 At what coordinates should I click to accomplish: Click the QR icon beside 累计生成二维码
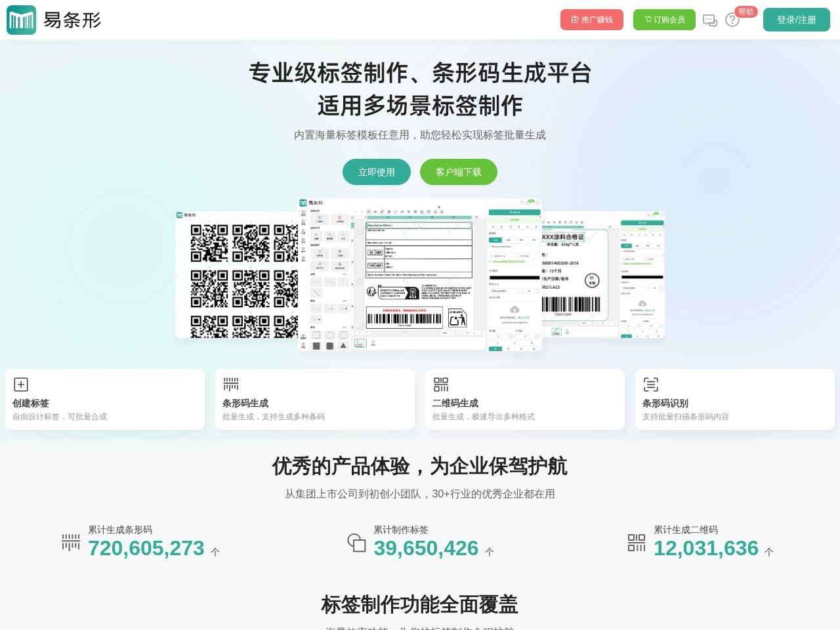pyautogui.click(x=637, y=542)
